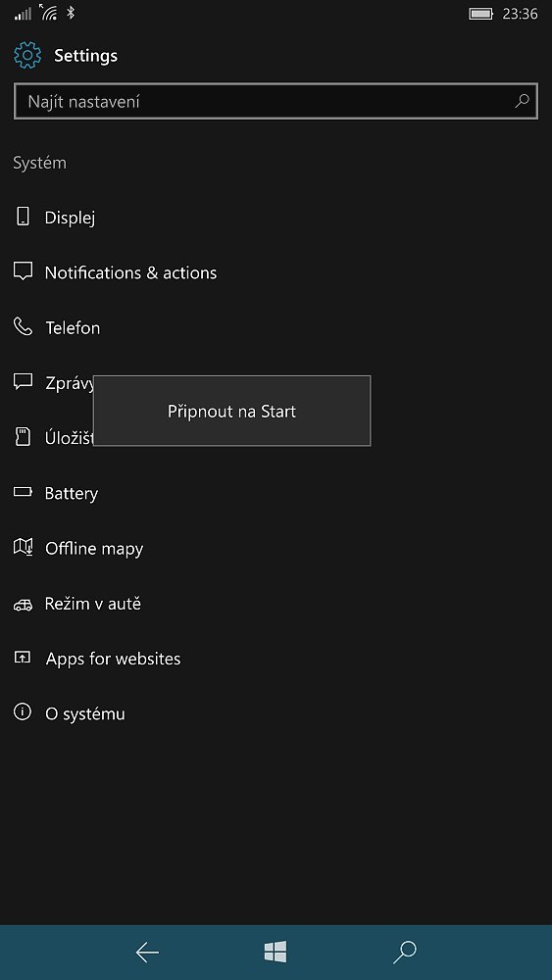Screen dimensions: 552x980
Task: Click the search magnifier in the settings box
Action: (x=522, y=101)
